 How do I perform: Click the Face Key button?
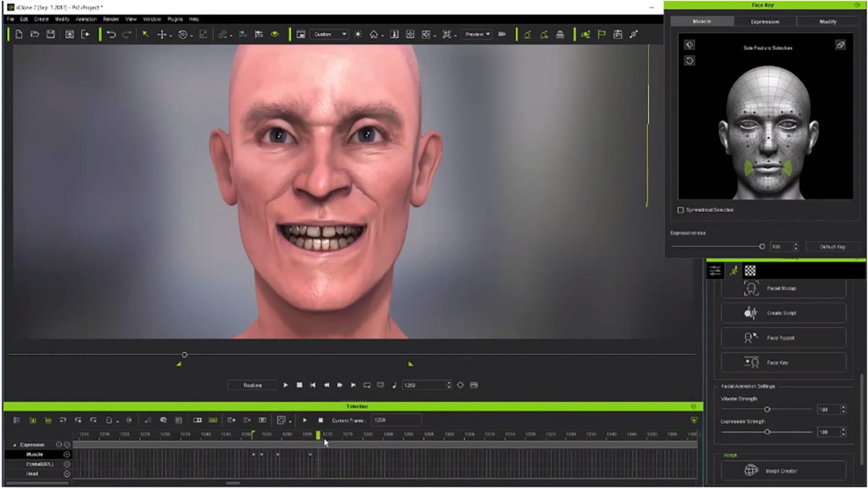tap(783, 362)
